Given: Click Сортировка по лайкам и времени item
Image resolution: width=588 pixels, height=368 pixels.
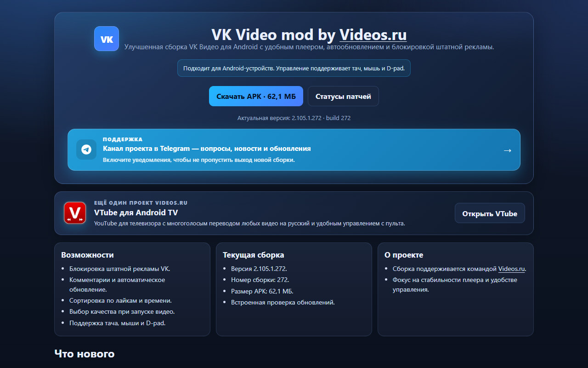Looking at the screenshot, I should click(120, 300).
